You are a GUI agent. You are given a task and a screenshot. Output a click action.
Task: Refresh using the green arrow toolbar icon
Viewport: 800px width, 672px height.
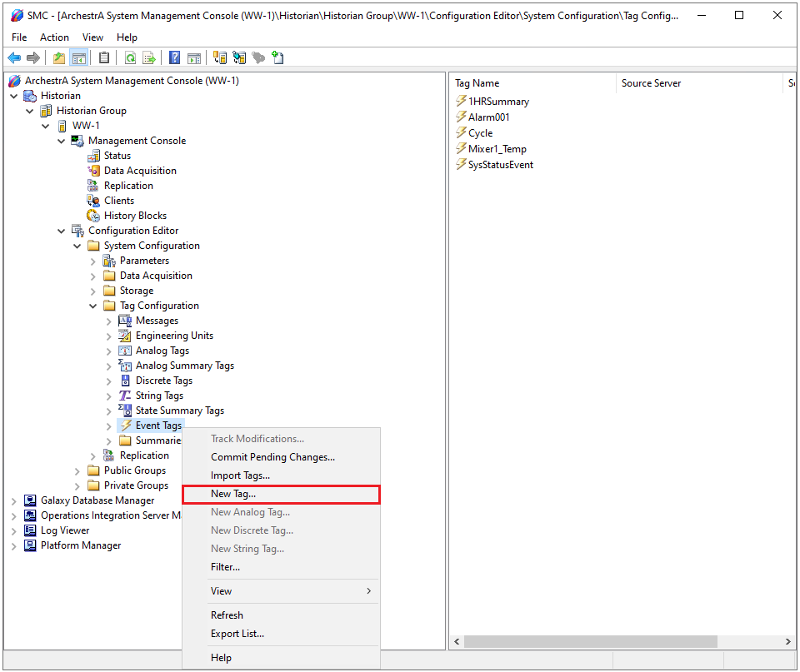click(x=131, y=58)
